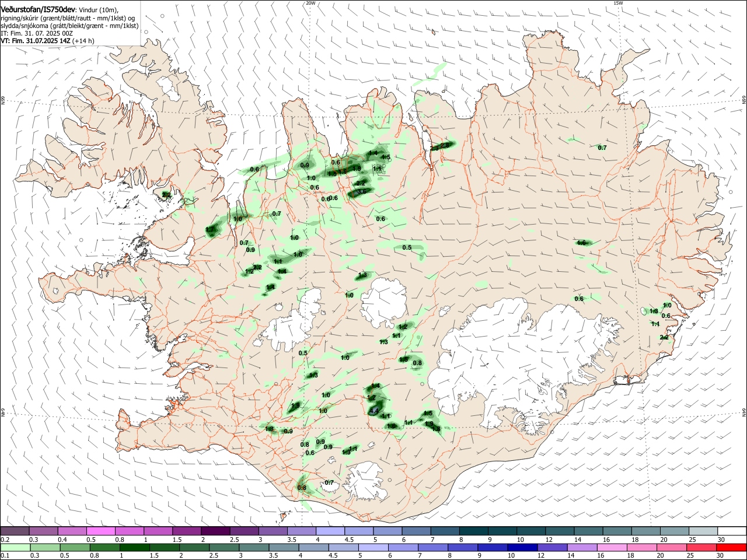Select navy blue swatch between 10 and 12
Viewport: 747px width, 560px height.
point(522,548)
